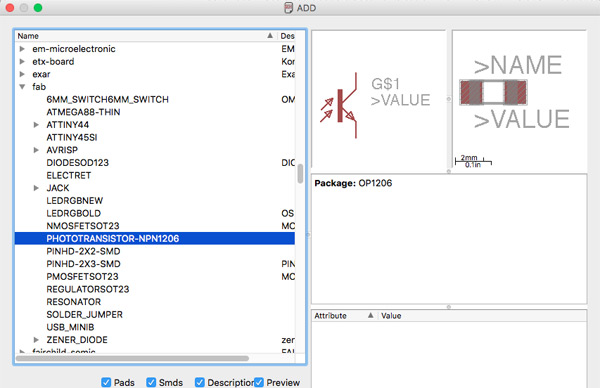Select the PINHD-2X3-SMD device
The width and height of the screenshot is (600, 388).
(x=83, y=264)
